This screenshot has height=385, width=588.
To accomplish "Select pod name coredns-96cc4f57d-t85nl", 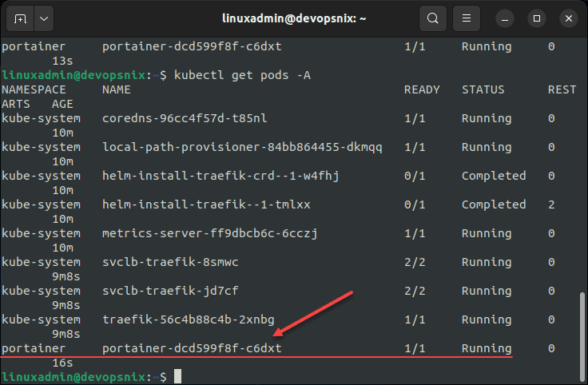I will pos(185,118).
